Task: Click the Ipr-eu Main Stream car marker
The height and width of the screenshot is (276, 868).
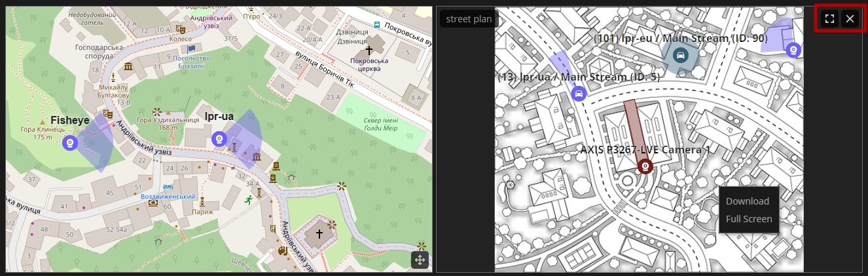Action: point(680,55)
